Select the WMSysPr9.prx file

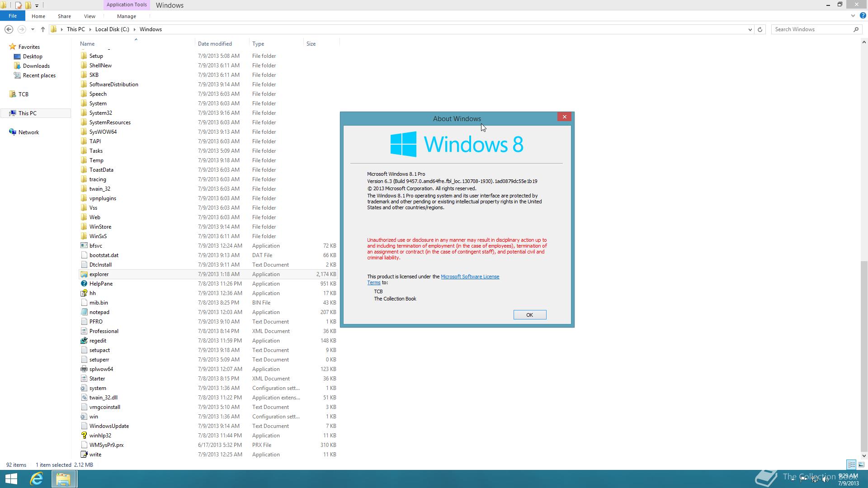106,445
